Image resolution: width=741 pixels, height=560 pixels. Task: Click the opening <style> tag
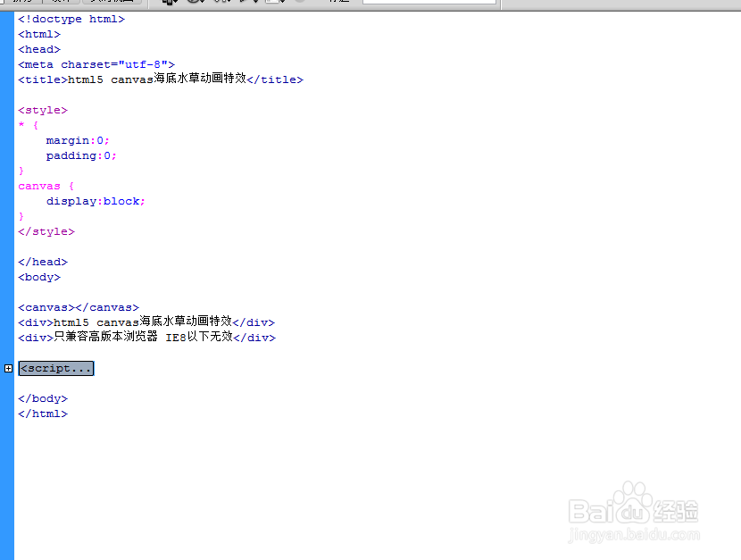[x=43, y=110]
